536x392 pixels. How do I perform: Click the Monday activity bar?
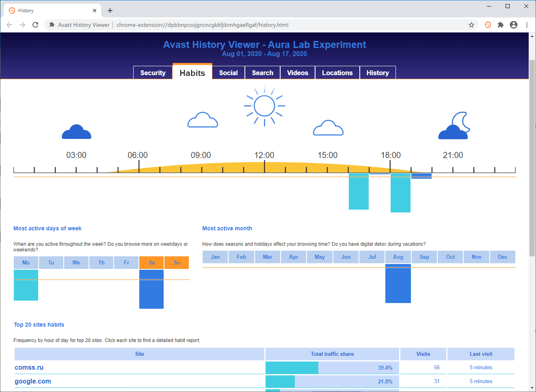click(26, 285)
